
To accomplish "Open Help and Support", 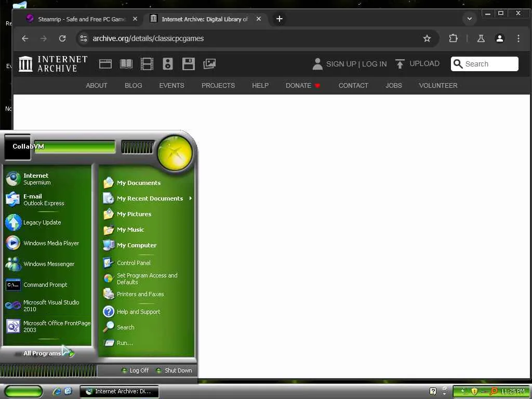I will click(x=148, y=312).
